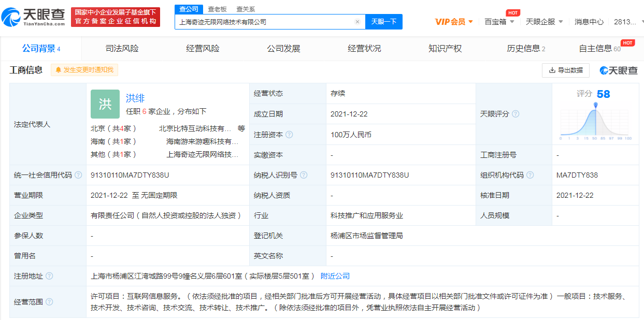
Task: Click help icon beside 组织机构代码
Action: (x=530, y=175)
